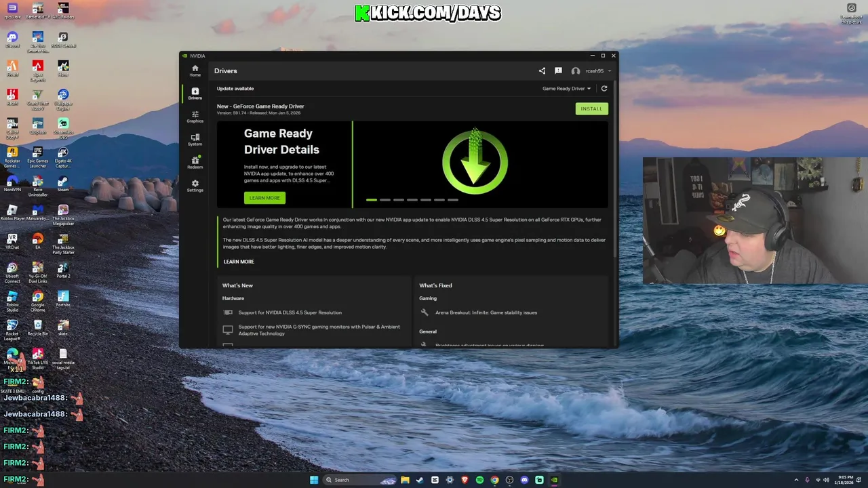
Task: Select the second carousel indicator
Action: pos(385,200)
